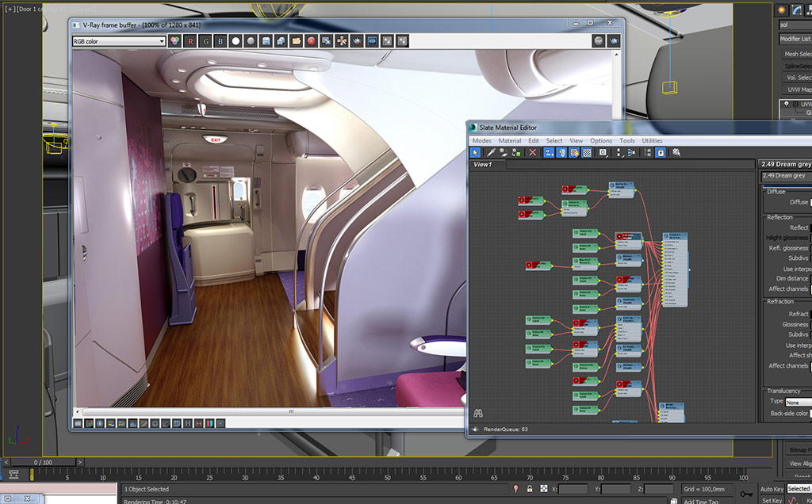Duplicate to the Max frame buffer
This screenshot has height=504, width=812.
326,41
